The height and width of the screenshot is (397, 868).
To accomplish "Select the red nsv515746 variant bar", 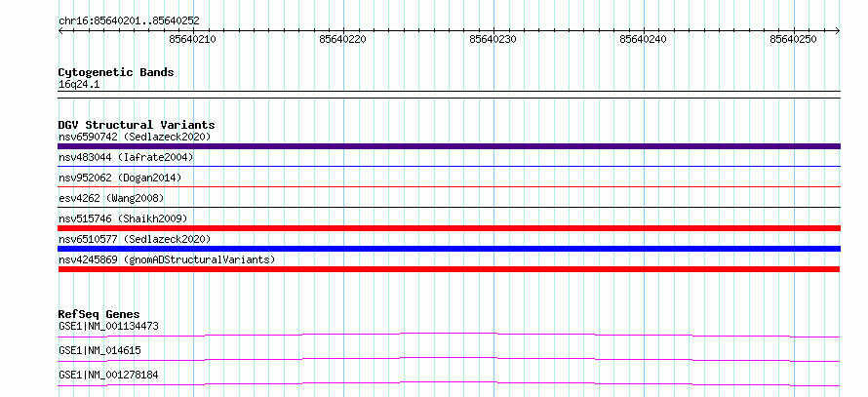I will (x=449, y=228).
